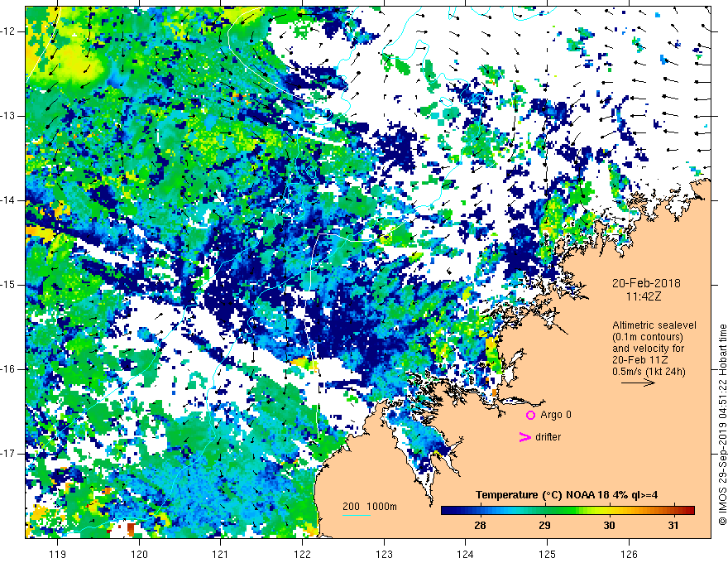Image resolution: width=728 pixels, height=563 pixels.
Task: Click the latitude -15 axis label
Action: pos(11,285)
